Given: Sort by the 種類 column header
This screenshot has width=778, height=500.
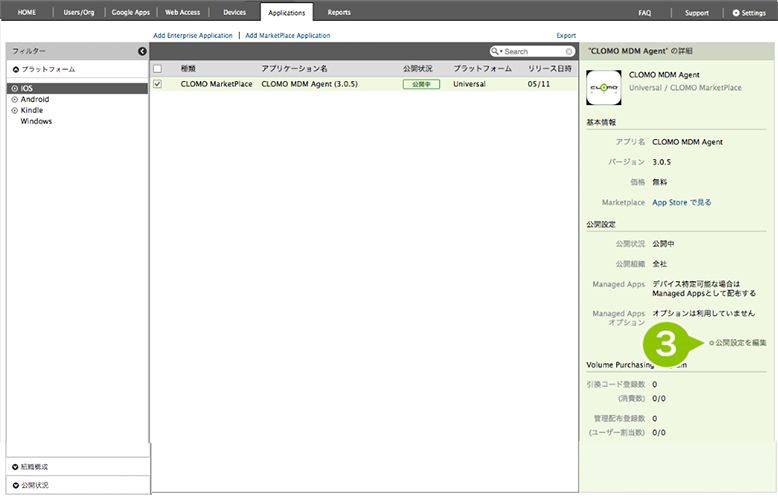Looking at the screenshot, I should pos(188,68).
